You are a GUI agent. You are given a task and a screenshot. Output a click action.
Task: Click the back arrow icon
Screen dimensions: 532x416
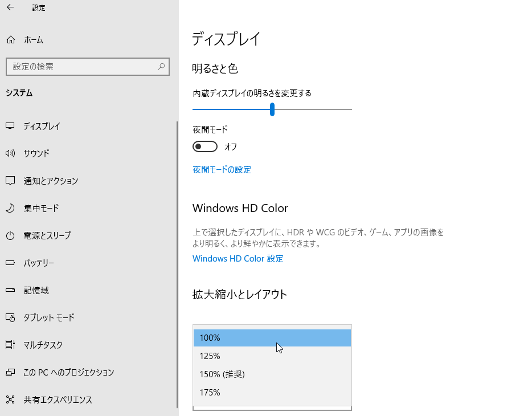(10, 8)
